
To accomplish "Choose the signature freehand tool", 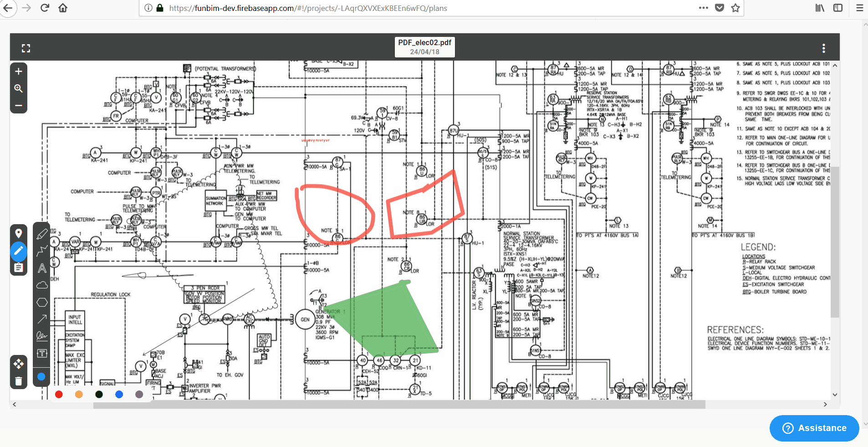I will click(x=42, y=336).
